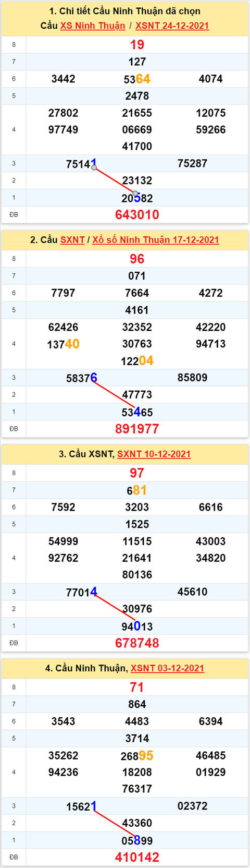Click the number 75287

coord(193,164)
